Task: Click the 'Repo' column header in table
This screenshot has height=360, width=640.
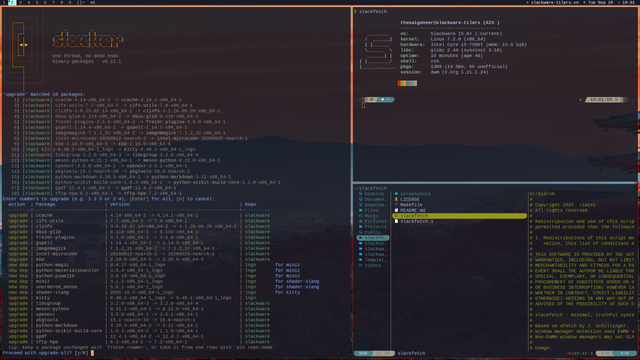Action: (250, 204)
